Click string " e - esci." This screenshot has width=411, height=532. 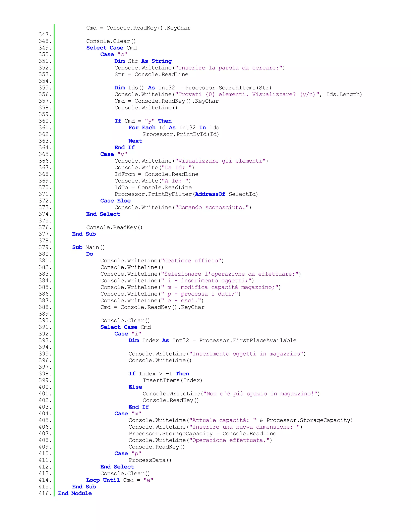point(181,301)
